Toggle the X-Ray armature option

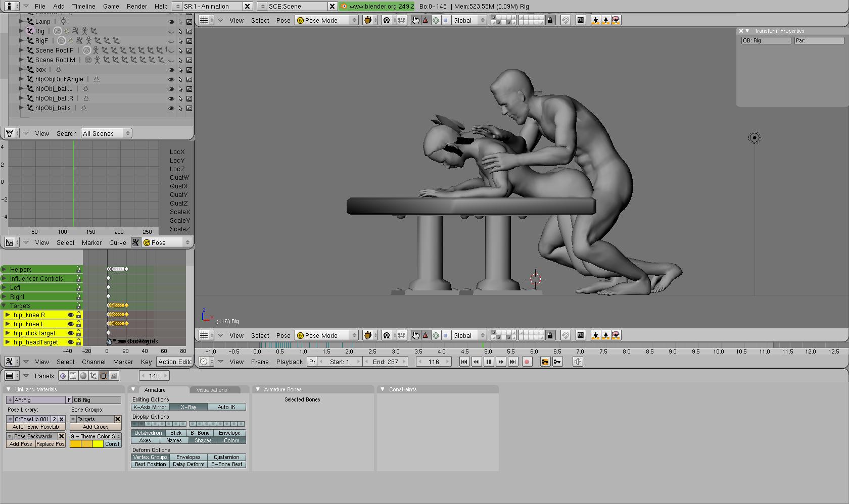(188, 407)
